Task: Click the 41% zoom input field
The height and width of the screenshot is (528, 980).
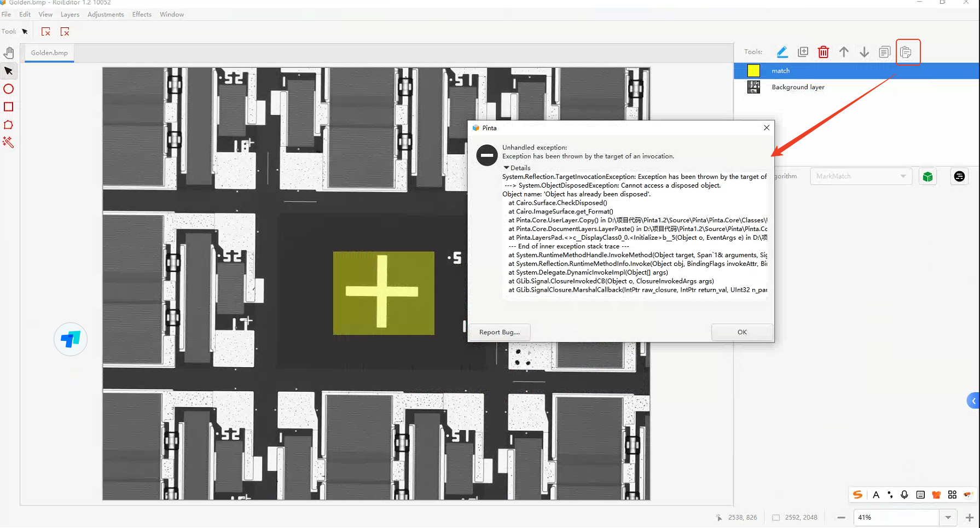Action: coord(896,518)
